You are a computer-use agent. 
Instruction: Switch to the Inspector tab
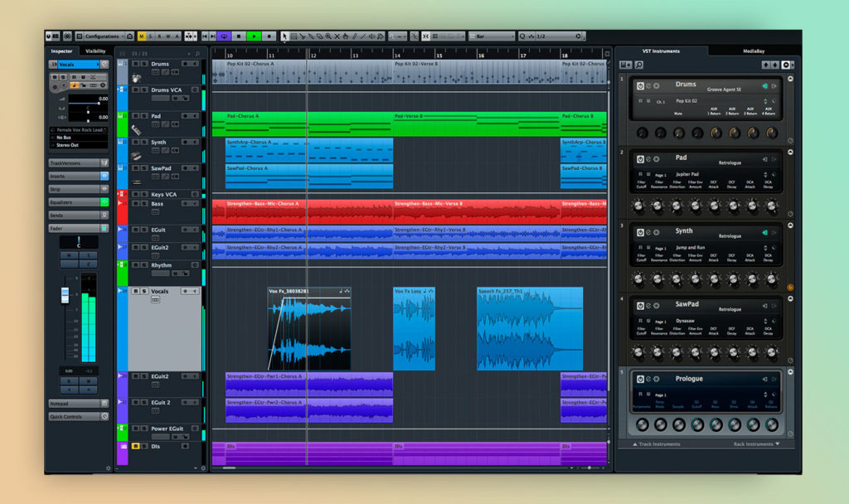[x=61, y=51]
